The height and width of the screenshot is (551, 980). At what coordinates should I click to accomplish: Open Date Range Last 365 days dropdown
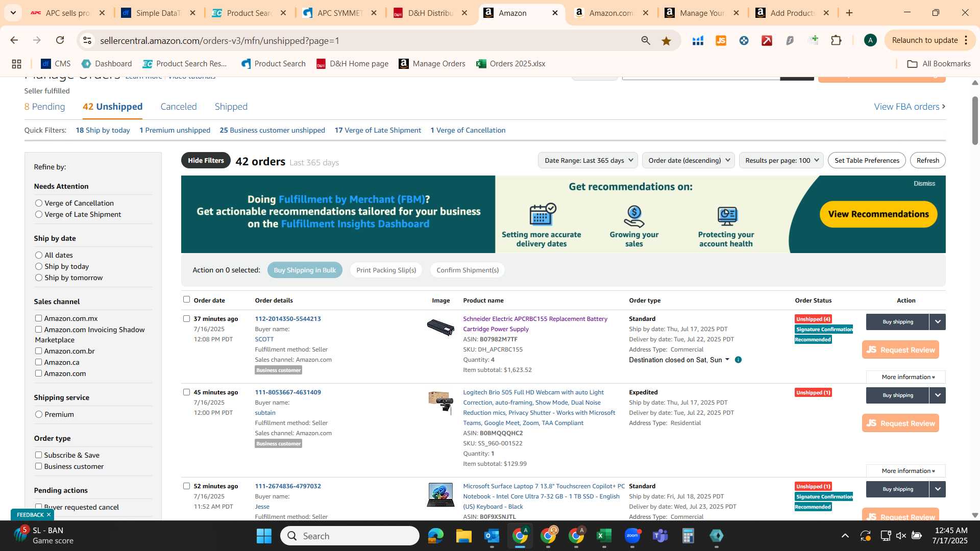click(x=588, y=160)
